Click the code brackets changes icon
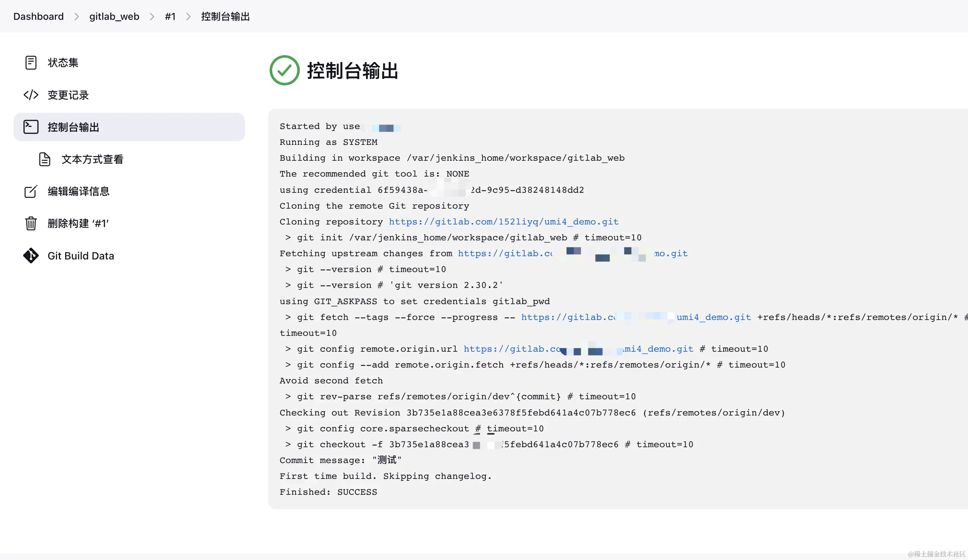Image resolution: width=968 pixels, height=560 pixels. pyautogui.click(x=31, y=95)
